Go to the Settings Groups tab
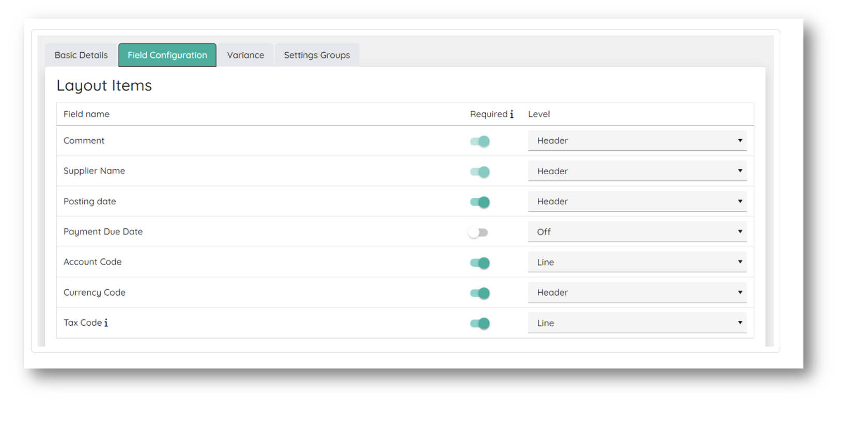 317,55
